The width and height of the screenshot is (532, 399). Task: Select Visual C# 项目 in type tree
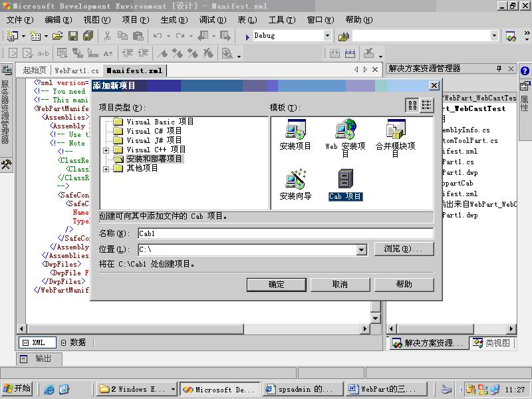pos(154,131)
